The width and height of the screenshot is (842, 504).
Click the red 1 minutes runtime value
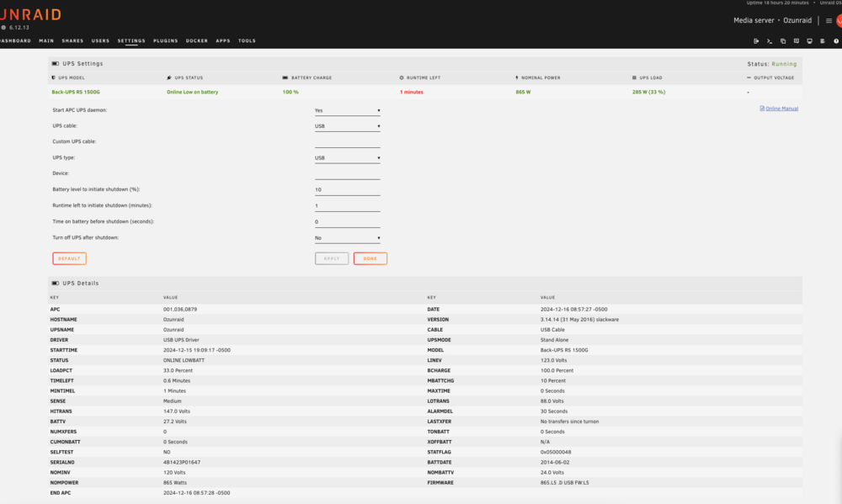tap(412, 93)
